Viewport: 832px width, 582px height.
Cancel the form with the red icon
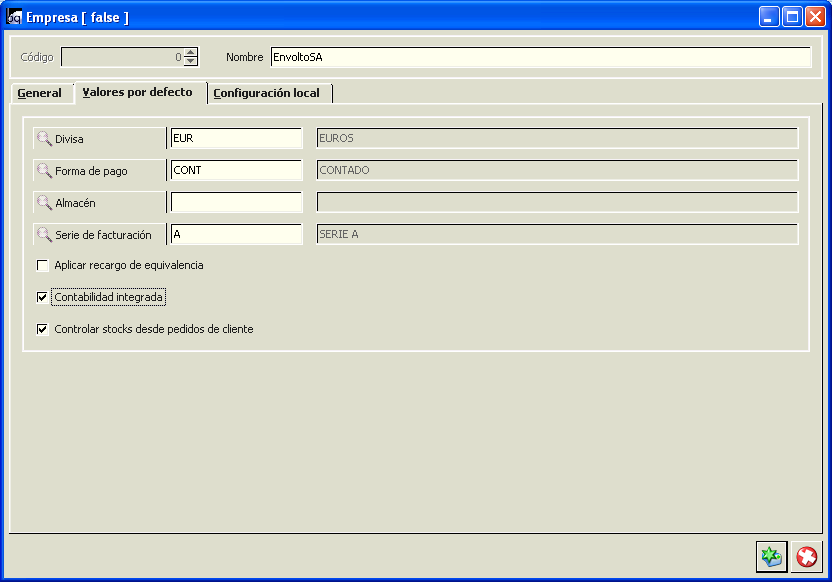(807, 557)
